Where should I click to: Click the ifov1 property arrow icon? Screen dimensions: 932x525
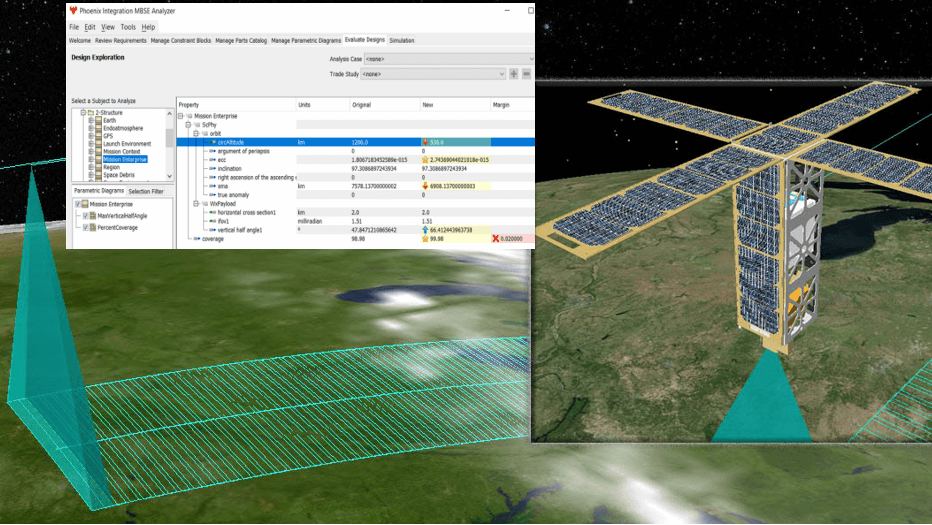click(x=213, y=221)
